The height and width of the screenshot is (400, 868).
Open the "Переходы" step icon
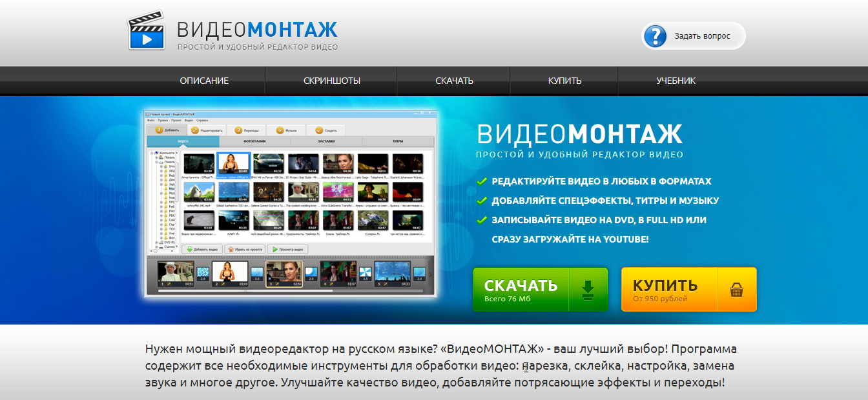tap(238, 130)
